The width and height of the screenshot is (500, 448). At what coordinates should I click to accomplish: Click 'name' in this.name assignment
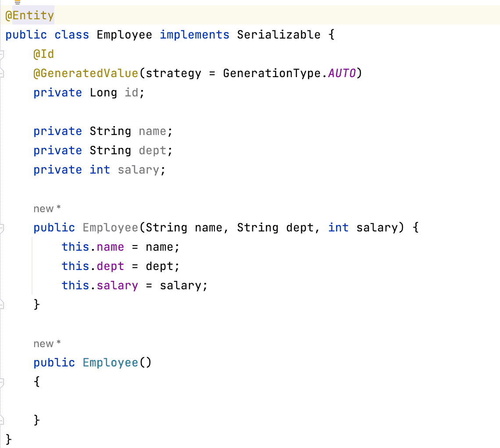click(111, 247)
